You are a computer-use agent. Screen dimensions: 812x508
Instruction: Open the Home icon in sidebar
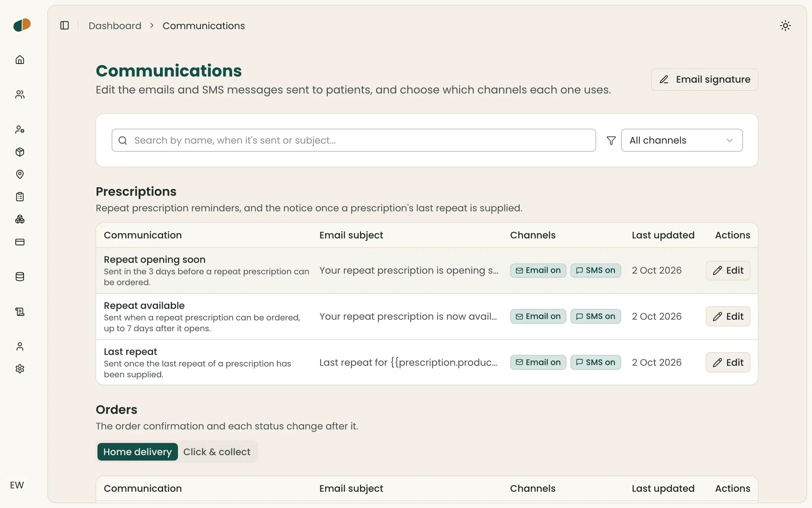(x=20, y=60)
